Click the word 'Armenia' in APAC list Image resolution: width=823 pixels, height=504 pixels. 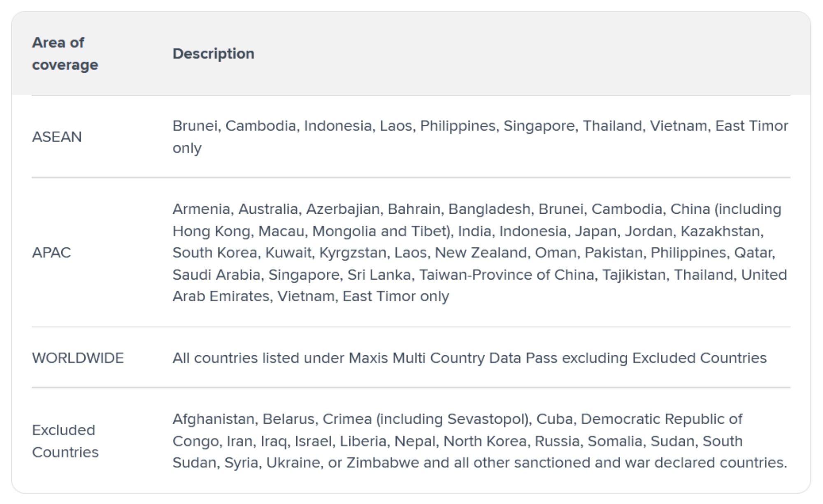pos(201,209)
